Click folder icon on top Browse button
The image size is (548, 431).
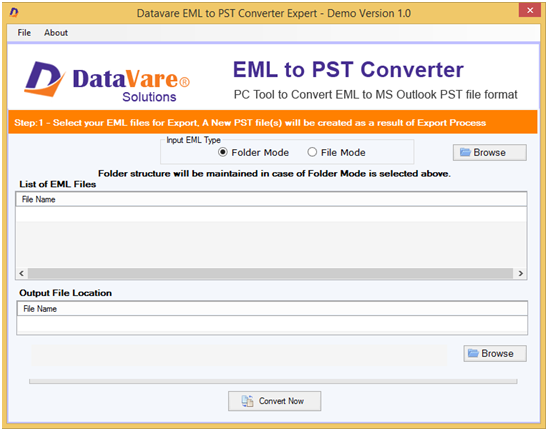465,152
